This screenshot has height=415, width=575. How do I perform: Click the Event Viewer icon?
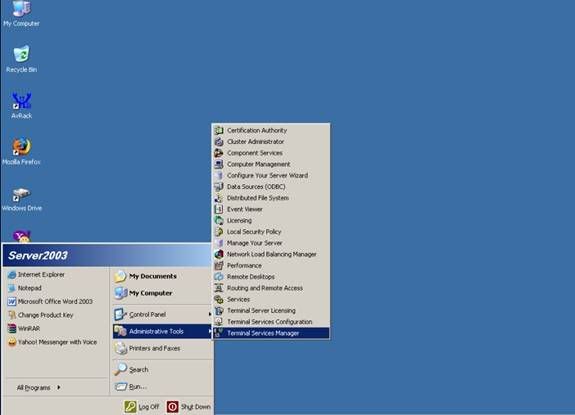click(219, 209)
